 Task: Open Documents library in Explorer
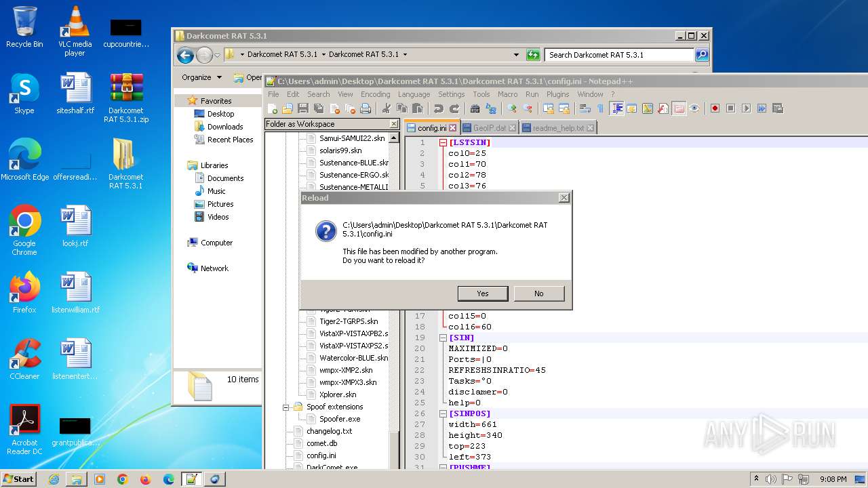(x=225, y=178)
